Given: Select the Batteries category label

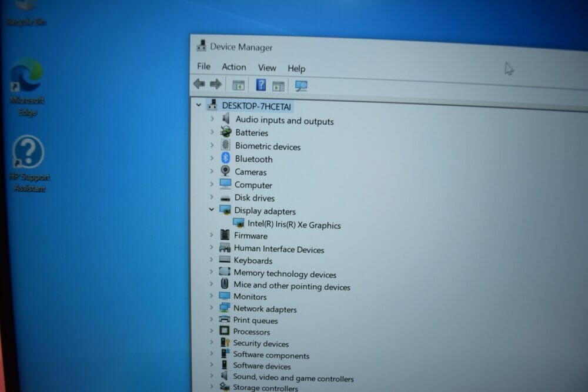Looking at the screenshot, I should pyautogui.click(x=252, y=133).
